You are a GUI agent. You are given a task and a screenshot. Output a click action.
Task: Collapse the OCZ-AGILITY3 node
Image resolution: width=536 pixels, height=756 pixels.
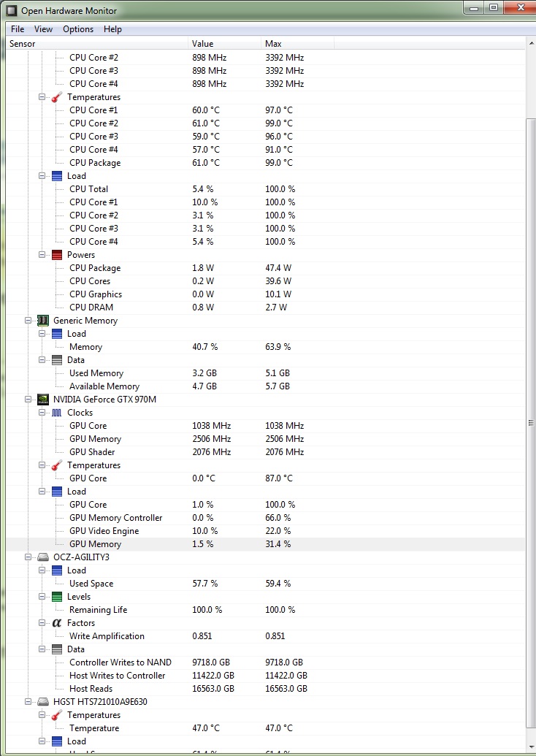click(28, 557)
